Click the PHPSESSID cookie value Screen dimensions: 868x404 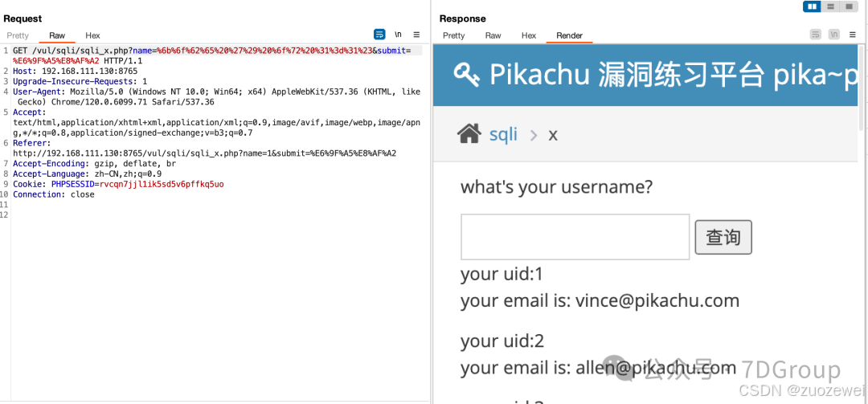pyautogui.click(x=162, y=184)
